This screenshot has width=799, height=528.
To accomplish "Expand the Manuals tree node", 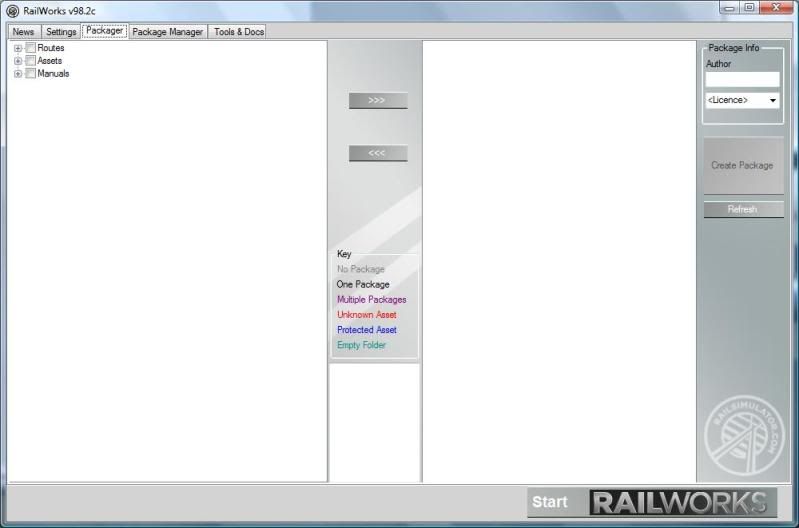I will pyautogui.click(x=18, y=74).
